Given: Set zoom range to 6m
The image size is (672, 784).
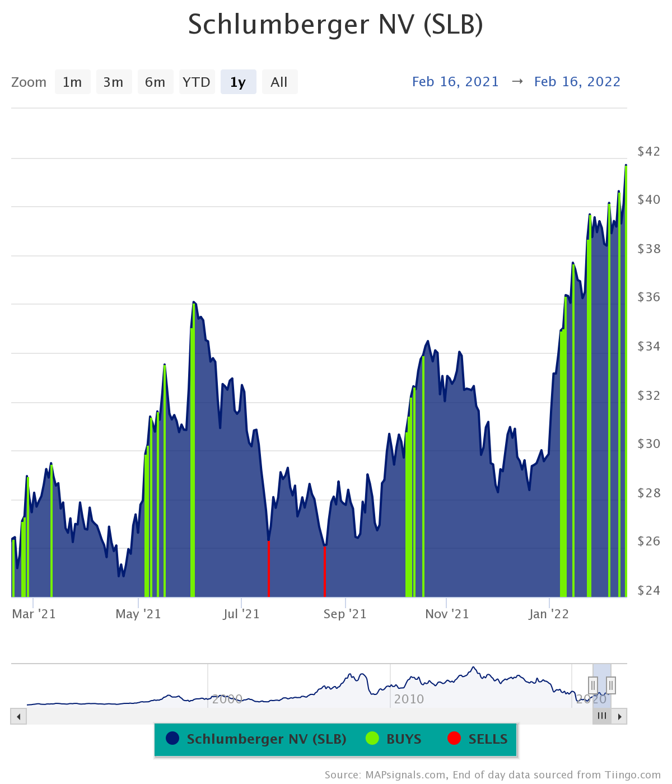Looking at the screenshot, I should pos(155,82).
